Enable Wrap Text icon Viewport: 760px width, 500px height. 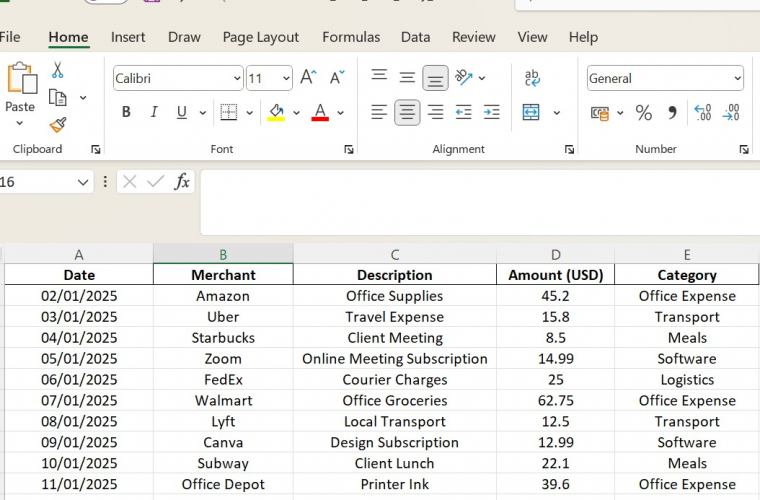532,78
